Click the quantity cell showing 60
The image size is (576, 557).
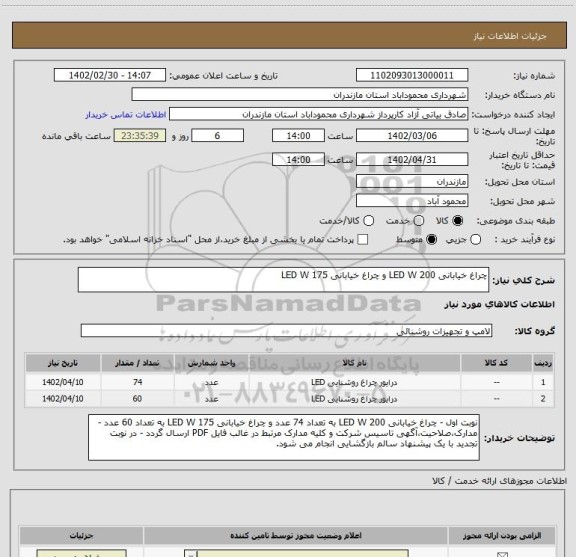click(137, 399)
